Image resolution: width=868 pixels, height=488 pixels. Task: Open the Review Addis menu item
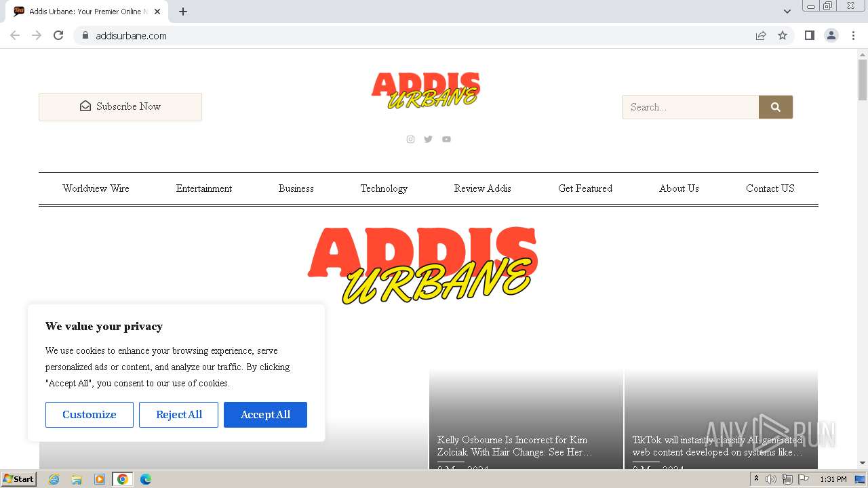483,188
